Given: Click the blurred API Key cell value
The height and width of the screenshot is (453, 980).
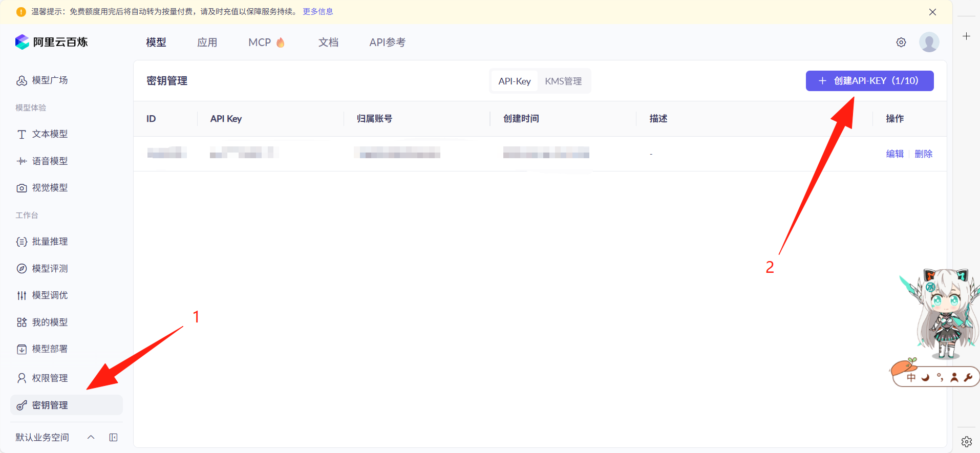Looking at the screenshot, I should [x=244, y=153].
